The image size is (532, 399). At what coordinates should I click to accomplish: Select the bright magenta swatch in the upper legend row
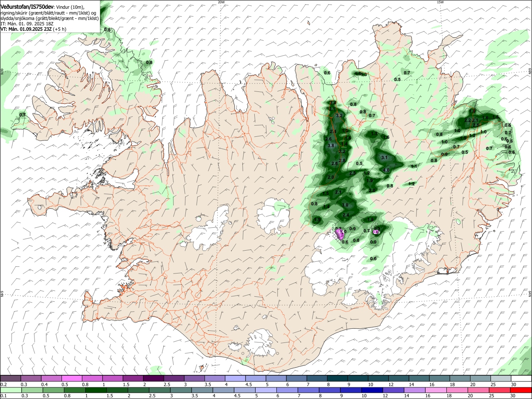pos(71,378)
